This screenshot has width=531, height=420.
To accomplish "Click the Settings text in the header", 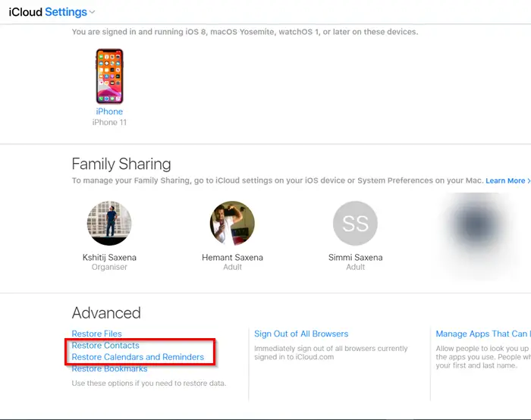I will pyautogui.click(x=65, y=12).
